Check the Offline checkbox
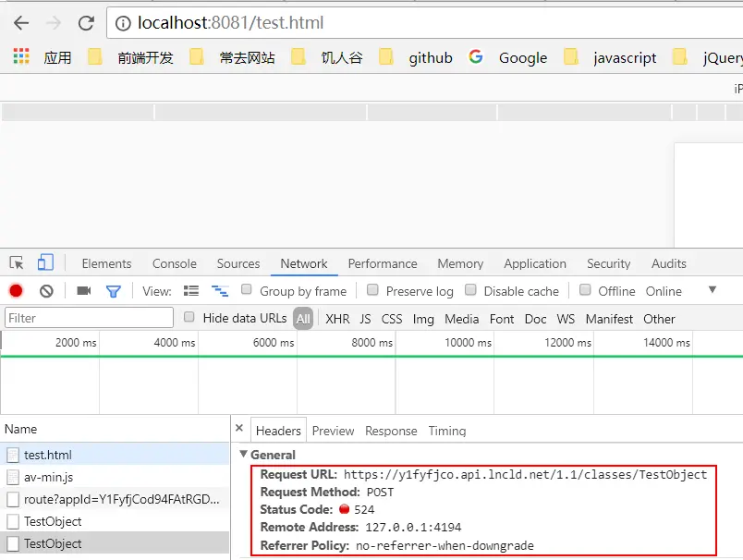743x560 pixels. (x=585, y=289)
